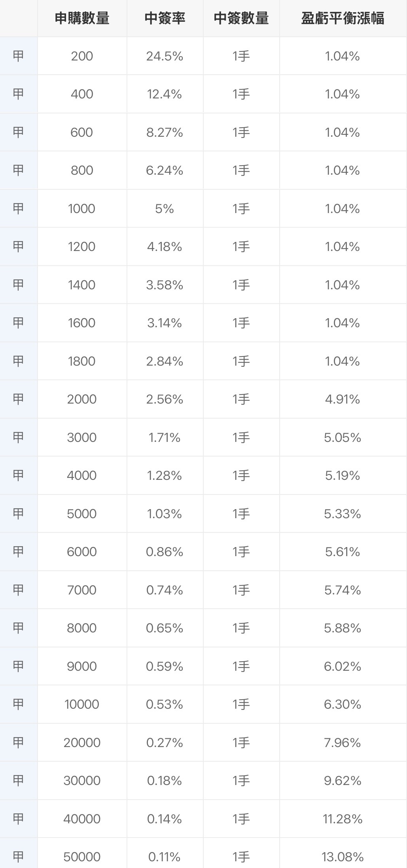Select the 中簽率 column header
Image resolution: width=407 pixels, height=868 pixels.
[165, 18]
